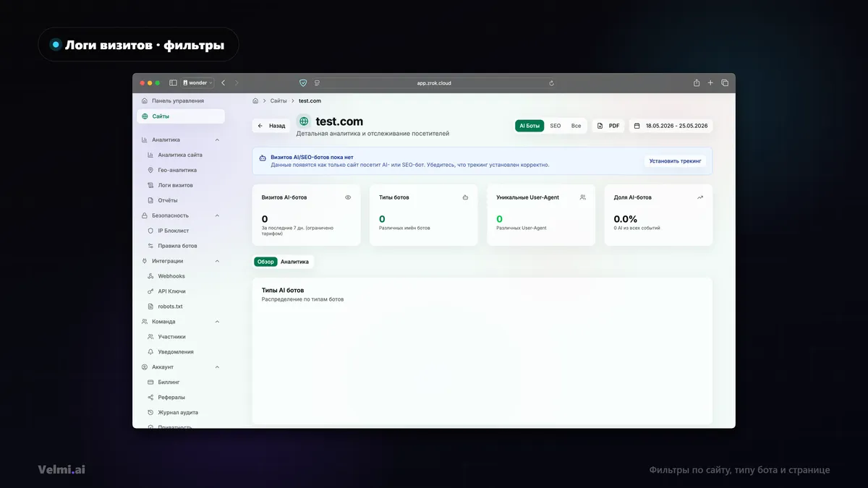The width and height of the screenshot is (868, 488).
Task: Click the globe icon next to test.com heading
Action: click(x=304, y=121)
